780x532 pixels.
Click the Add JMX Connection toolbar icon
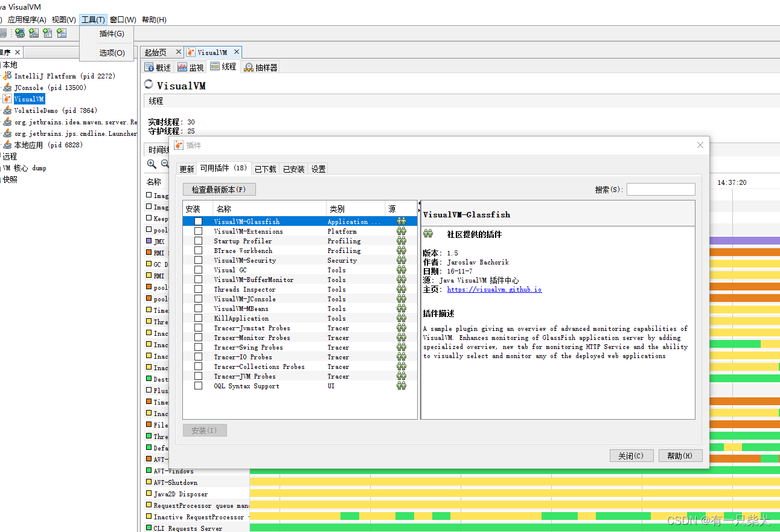pos(34,33)
